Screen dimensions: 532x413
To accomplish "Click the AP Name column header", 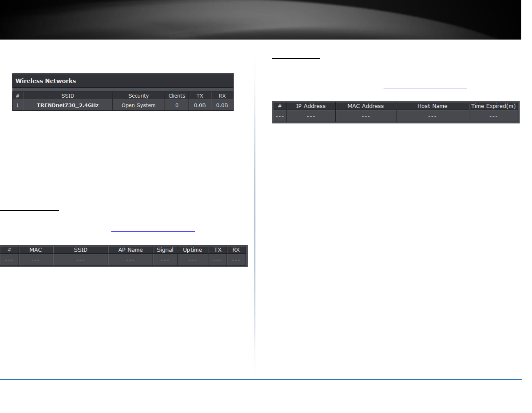I will 130,250.
